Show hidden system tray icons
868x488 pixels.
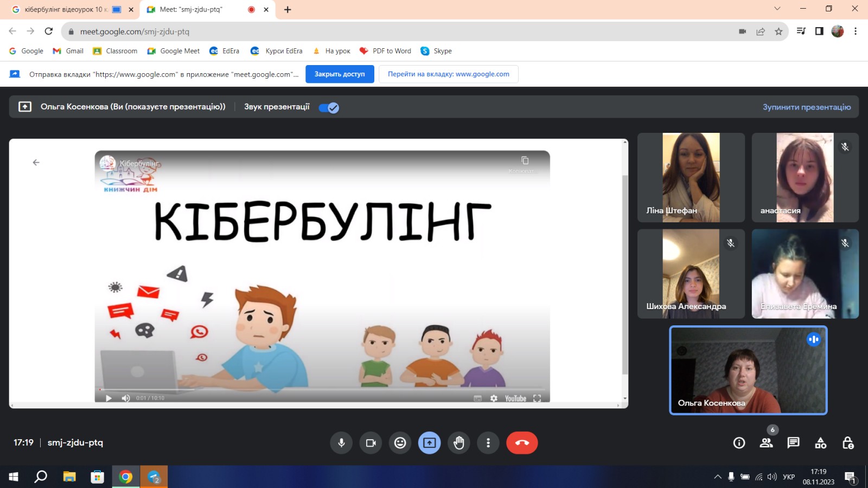tap(717, 477)
